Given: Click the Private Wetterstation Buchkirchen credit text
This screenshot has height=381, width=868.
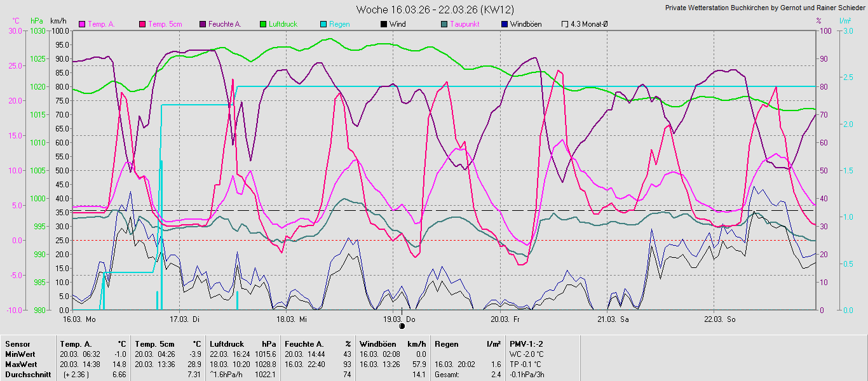Looking at the screenshot, I should pyautogui.click(x=764, y=8).
